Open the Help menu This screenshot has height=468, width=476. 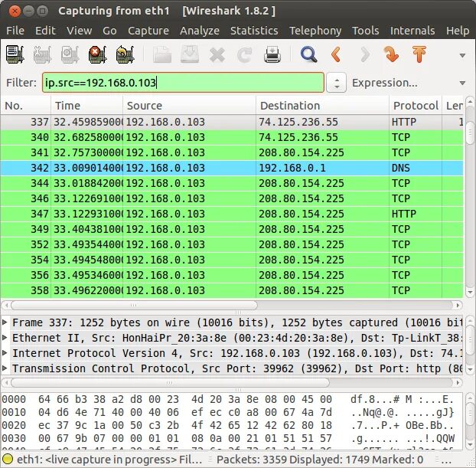click(x=458, y=31)
